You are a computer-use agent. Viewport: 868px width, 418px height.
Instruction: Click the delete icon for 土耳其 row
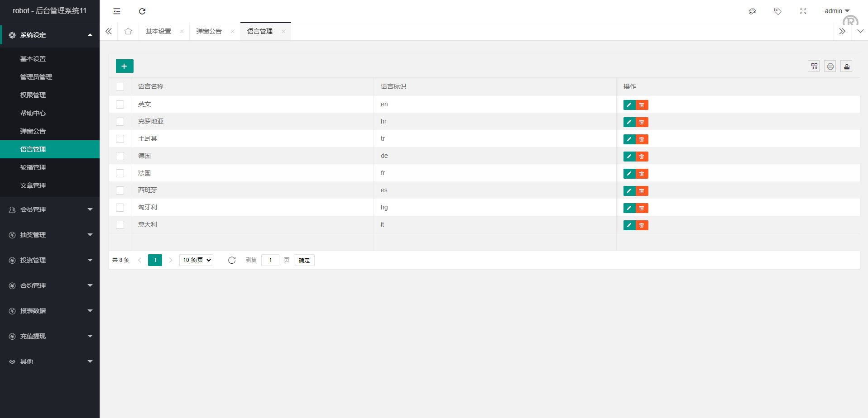(x=642, y=139)
